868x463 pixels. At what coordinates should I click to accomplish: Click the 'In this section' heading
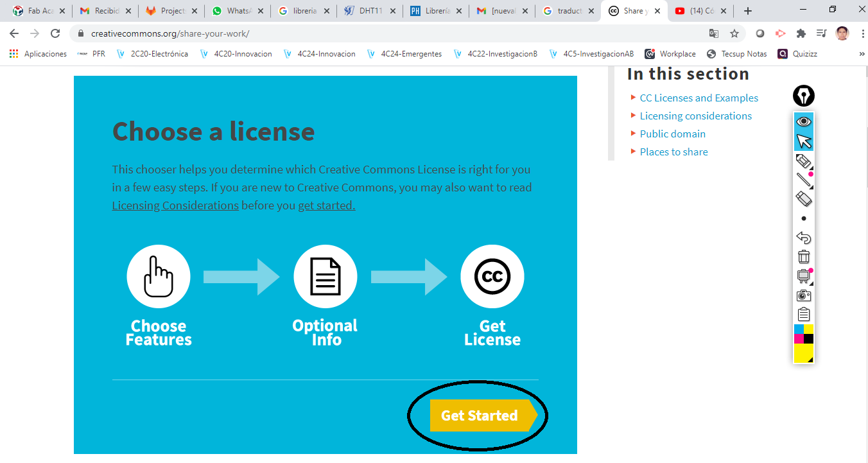pyautogui.click(x=688, y=74)
